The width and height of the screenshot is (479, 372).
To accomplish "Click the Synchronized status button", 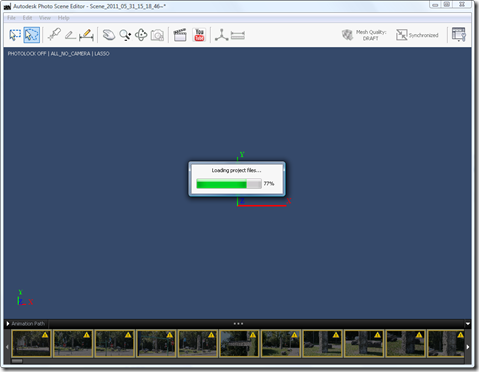I will tap(417, 35).
